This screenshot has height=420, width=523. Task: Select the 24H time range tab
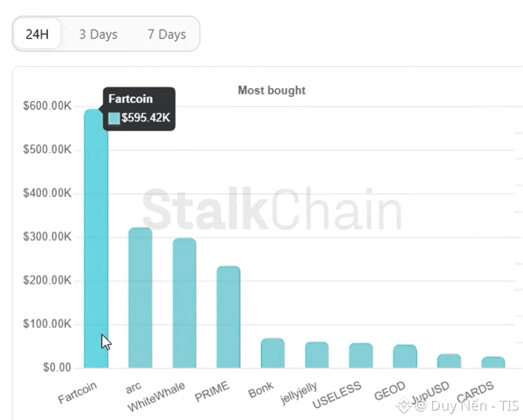tap(37, 34)
